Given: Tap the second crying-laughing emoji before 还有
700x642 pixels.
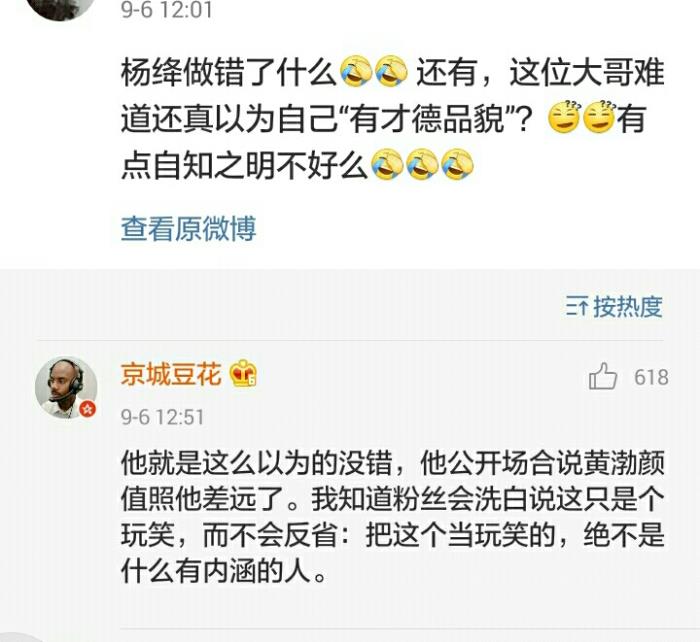Looking at the screenshot, I should (392, 71).
